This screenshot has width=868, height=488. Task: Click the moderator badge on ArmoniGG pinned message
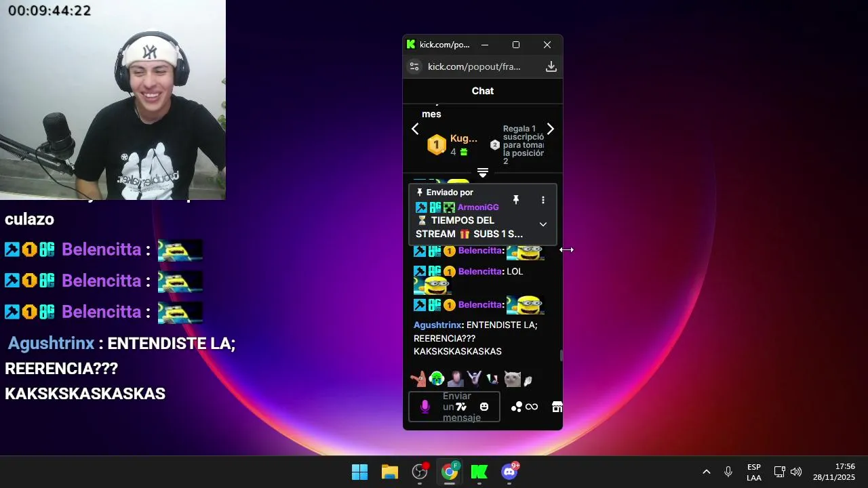click(421, 207)
